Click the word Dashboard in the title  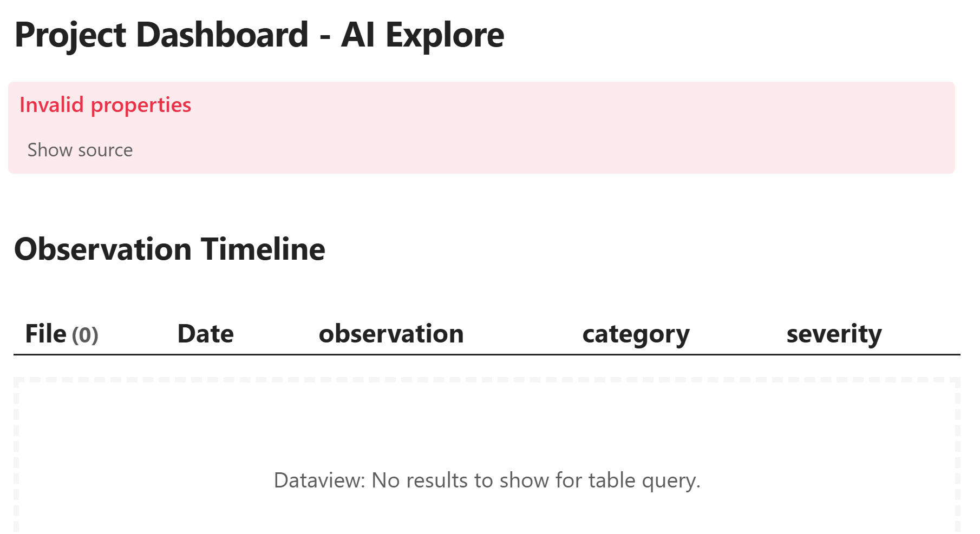click(x=222, y=35)
